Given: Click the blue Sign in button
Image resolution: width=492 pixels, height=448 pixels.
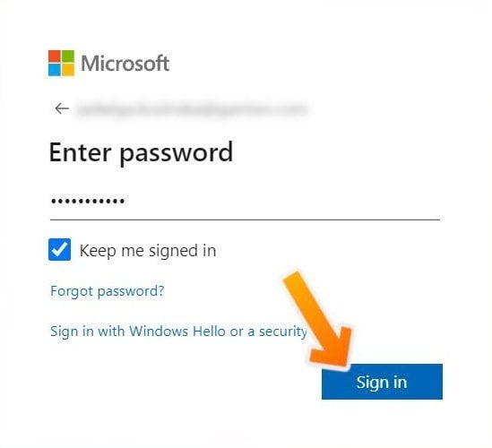Looking at the screenshot, I should coord(382,382).
